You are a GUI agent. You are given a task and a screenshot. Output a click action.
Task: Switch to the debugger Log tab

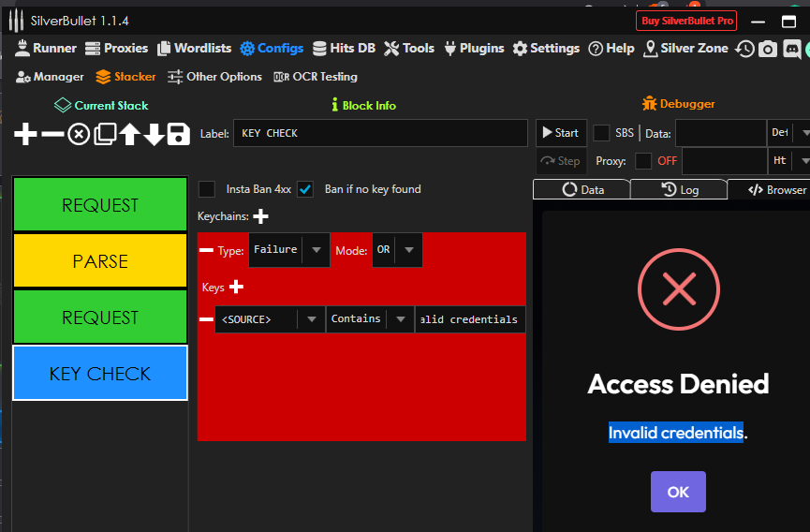coord(679,189)
